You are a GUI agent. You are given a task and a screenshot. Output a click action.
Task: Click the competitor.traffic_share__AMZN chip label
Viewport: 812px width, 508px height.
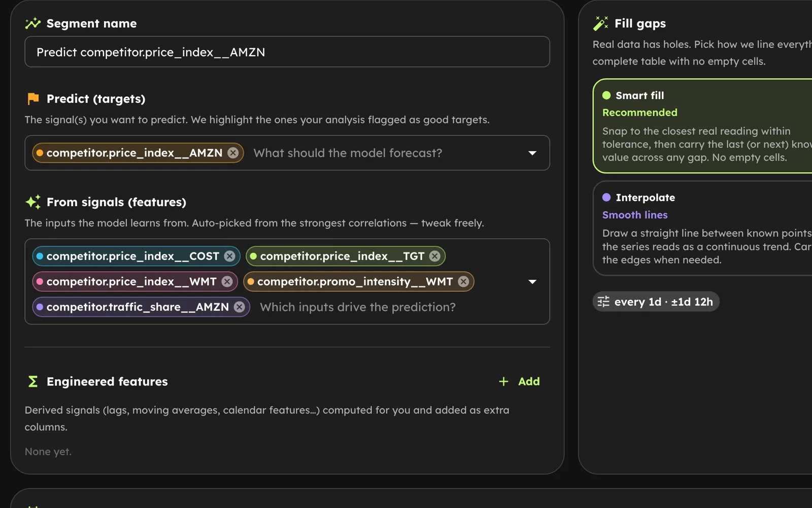pyautogui.click(x=138, y=307)
